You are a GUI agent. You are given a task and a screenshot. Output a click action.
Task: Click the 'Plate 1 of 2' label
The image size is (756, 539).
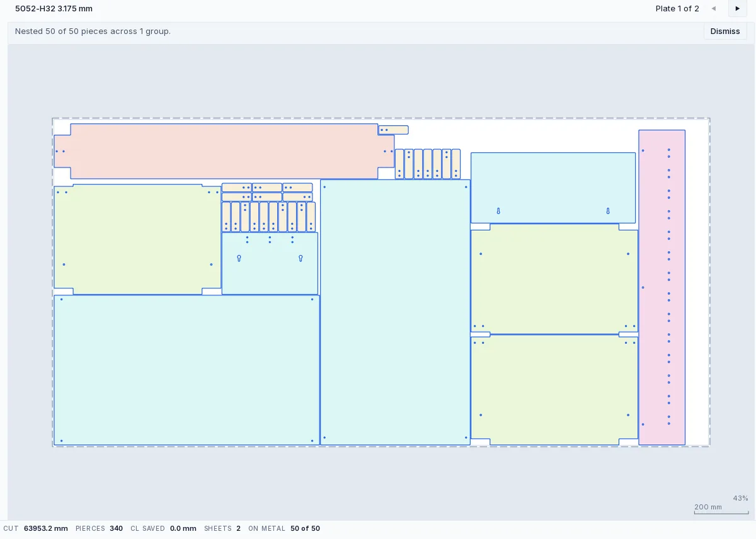coord(677,9)
